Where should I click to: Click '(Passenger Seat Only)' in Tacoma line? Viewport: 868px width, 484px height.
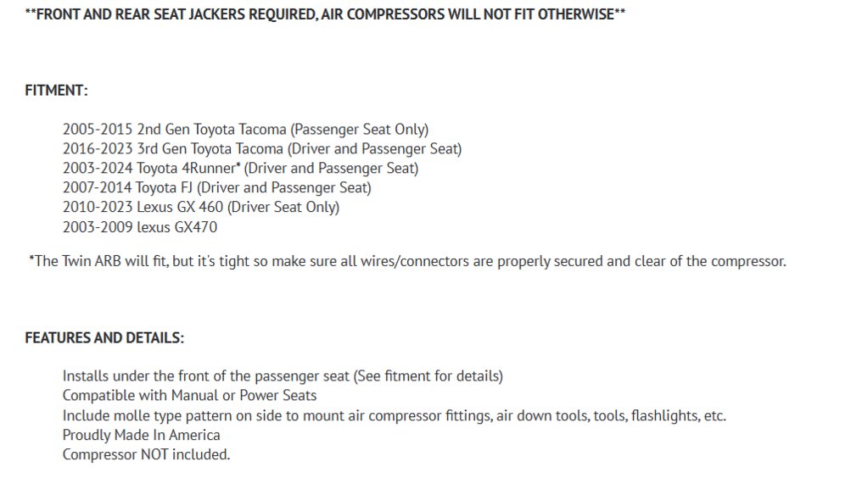[x=359, y=130]
